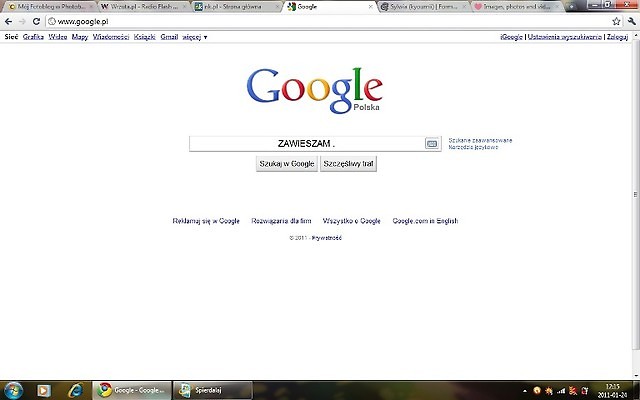Launch Internet Explorer from the taskbar
This screenshot has width=640, height=400.
pos(76,391)
